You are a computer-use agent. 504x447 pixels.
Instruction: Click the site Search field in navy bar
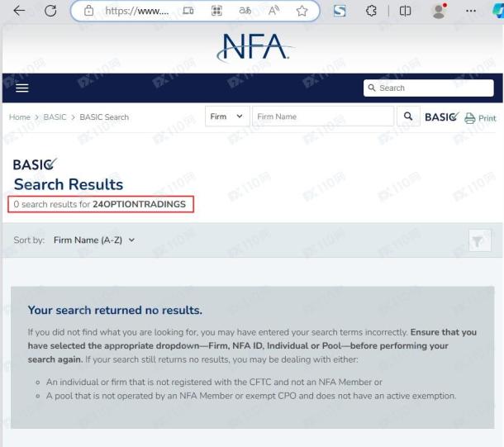(429, 88)
